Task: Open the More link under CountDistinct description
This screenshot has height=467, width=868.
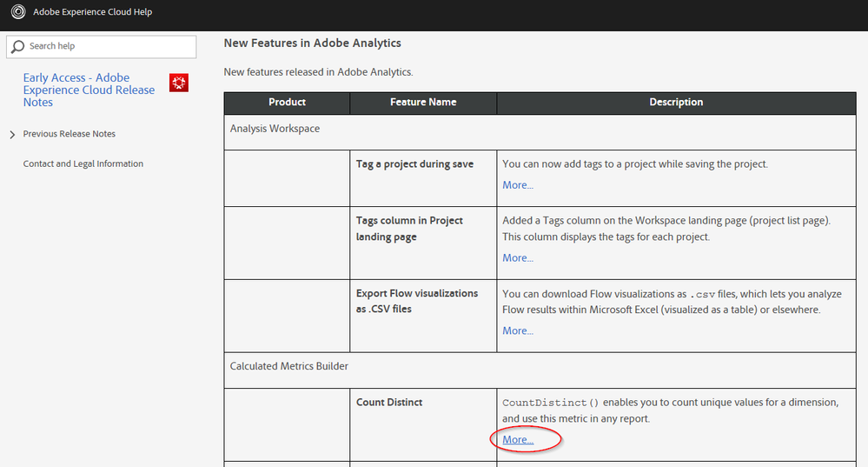Action: (518, 440)
